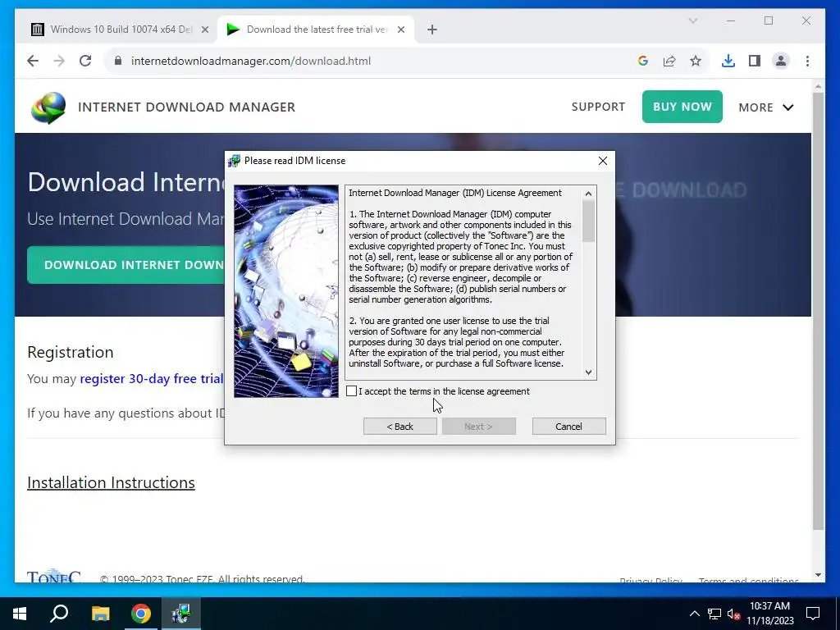This screenshot has height=630, width=840.
Task: Bookmark this page with the star icon
Action: pos(696,61)
